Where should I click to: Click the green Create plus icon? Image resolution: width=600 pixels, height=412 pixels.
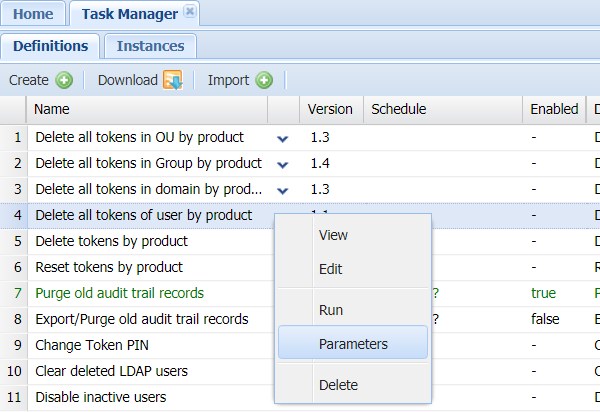click(x=64, y=80)
